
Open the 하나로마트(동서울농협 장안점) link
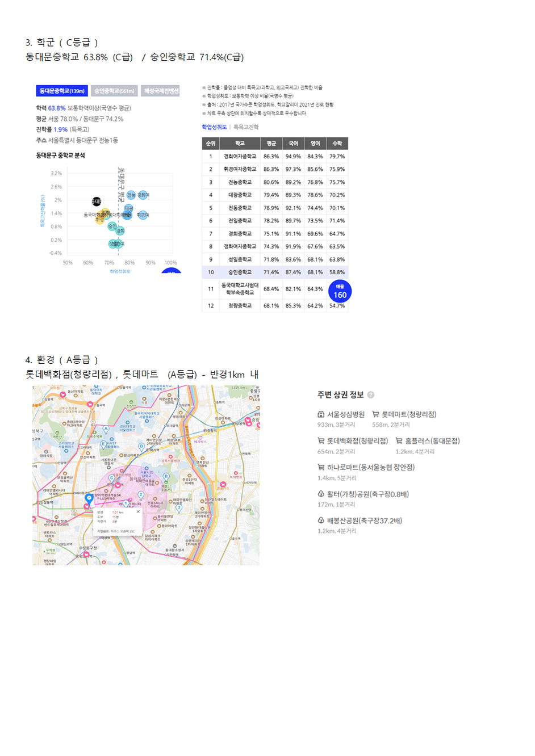pyautogui.click(x=371, y=467)
